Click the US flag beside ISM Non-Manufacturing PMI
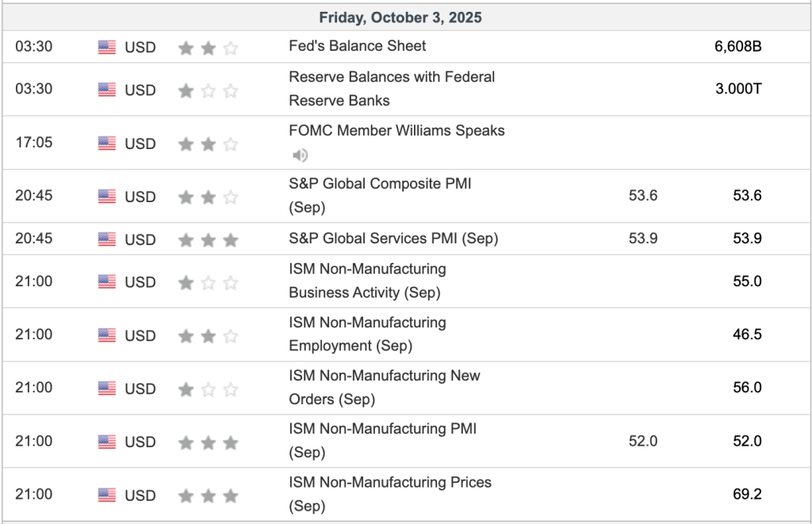812x524 pixels. click(x=107, y=442)
